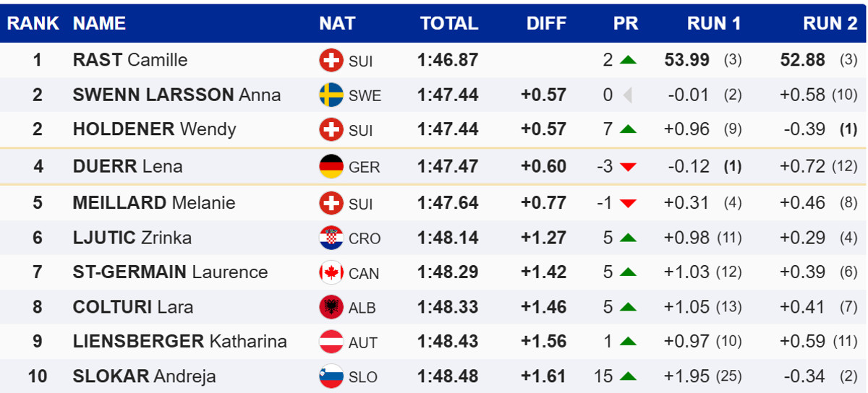Sort by the DIFF column header
Screen dimensions: 868x393
(546, 23)
